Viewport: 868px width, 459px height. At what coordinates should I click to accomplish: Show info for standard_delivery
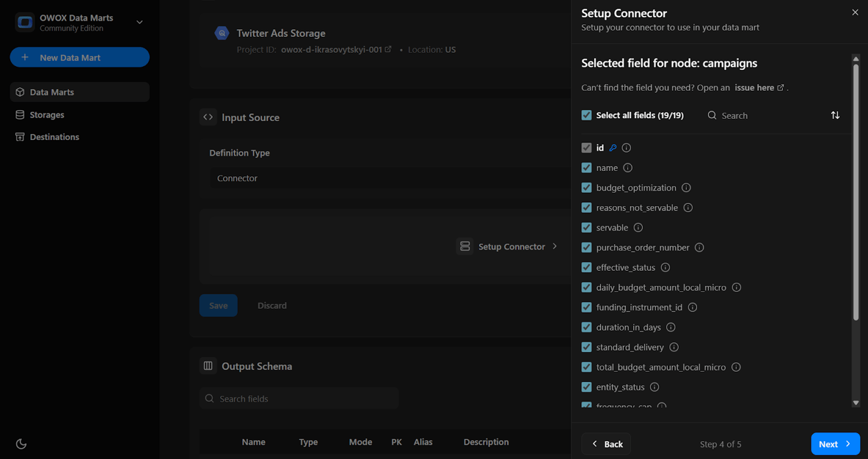pyautogui.click(x=674, y=347)
